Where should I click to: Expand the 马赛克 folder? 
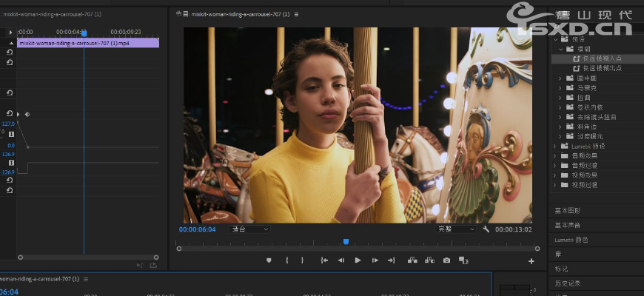point(560,88)
